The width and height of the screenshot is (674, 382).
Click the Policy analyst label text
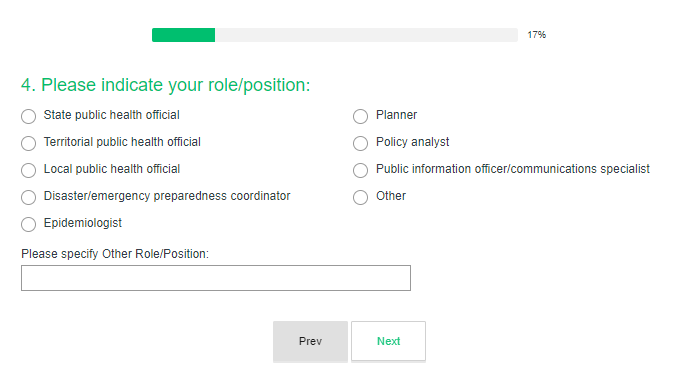413,142
